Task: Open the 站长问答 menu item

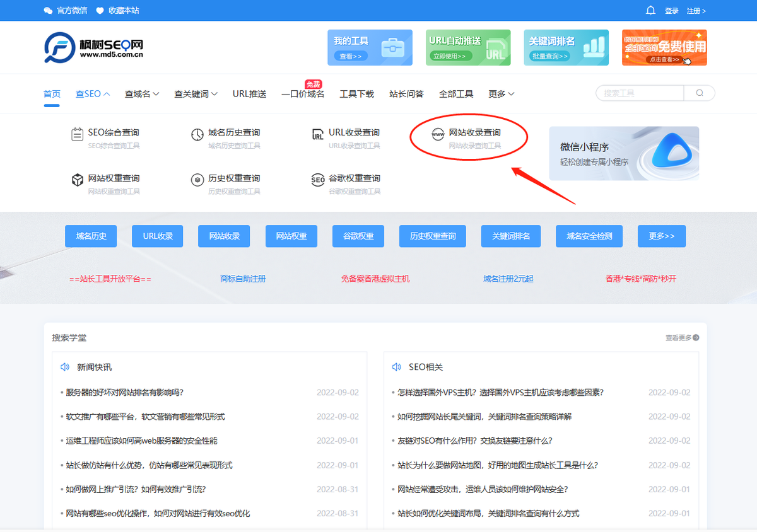Action: 406,94
